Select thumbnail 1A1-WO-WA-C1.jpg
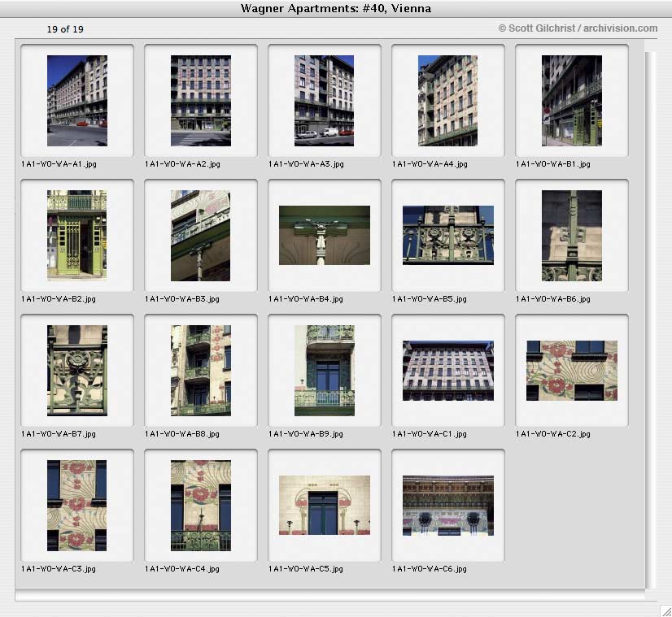 [448, 371]
